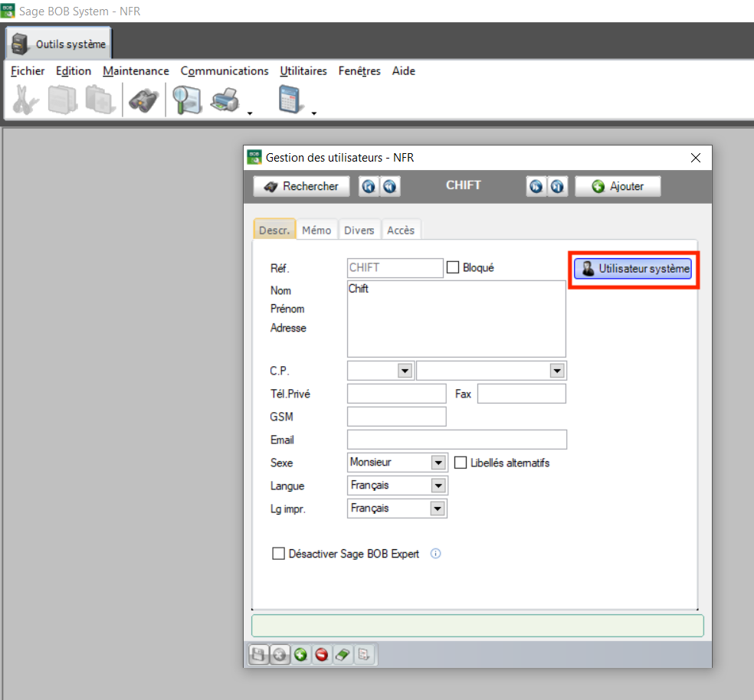Check Désactiver Sage BOB Expert

click(x=279, y=554)
